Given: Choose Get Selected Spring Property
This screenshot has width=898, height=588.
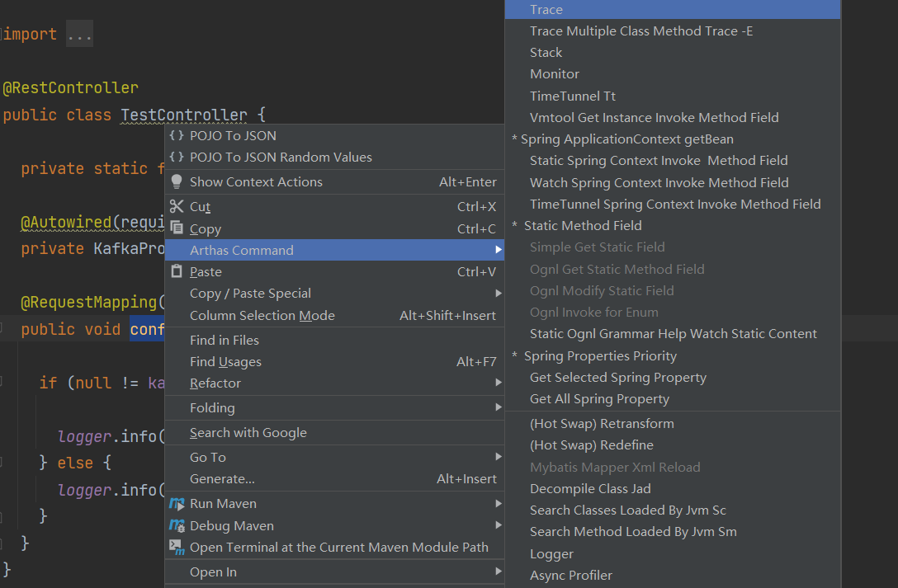Looking at the screenshot, I should [x=673, y=377].
